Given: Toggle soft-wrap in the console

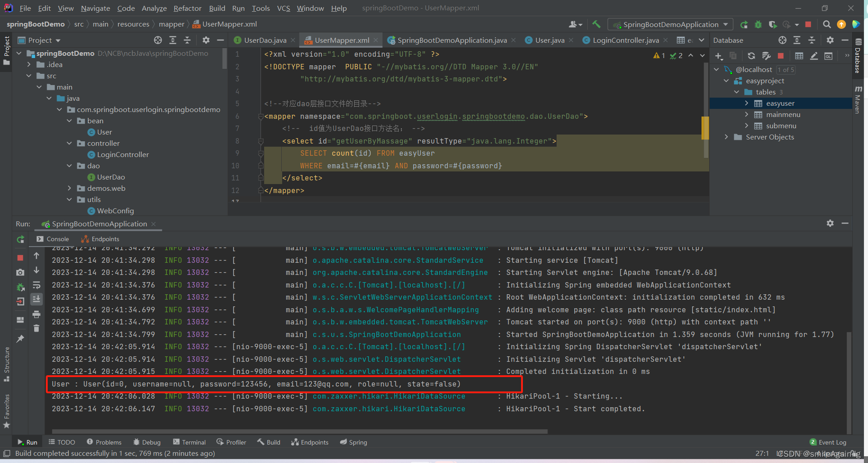Looking at the screenshot, I should (36, 285).
